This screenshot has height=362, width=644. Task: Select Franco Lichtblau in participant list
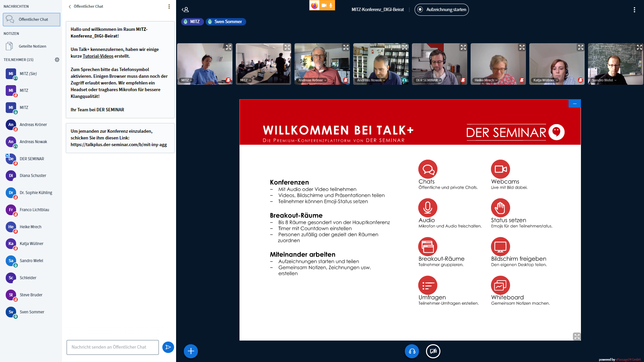coord(32,210)
